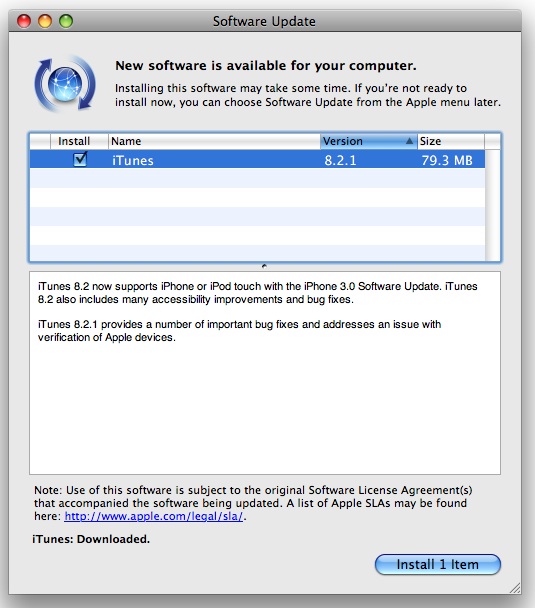535x608 pixels.
Task: Zoom the window with green button
Action: tap(66, 21)
